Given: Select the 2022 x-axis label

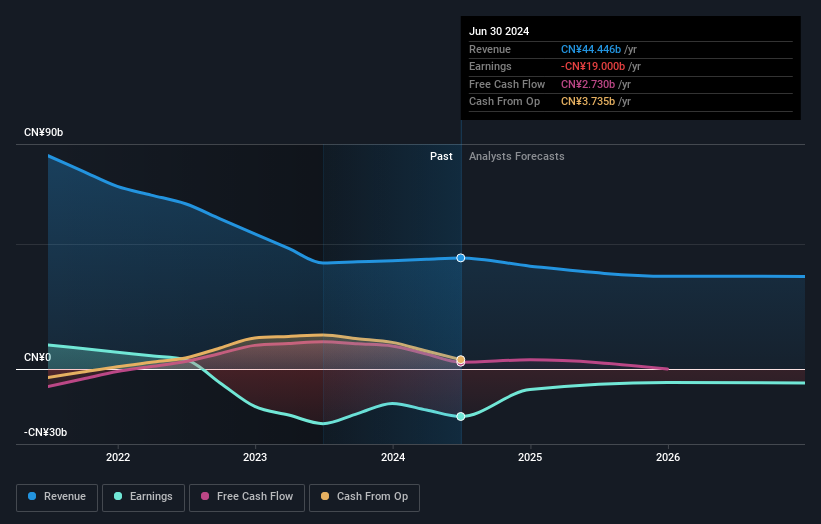Looking at the screenshot, I should [x=118, y=457].
